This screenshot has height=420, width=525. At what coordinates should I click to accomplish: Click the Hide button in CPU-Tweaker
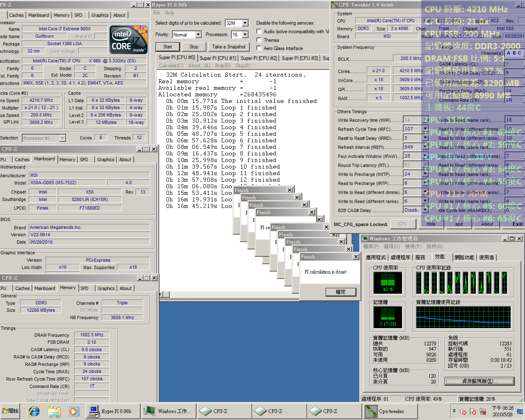(431, 224)
